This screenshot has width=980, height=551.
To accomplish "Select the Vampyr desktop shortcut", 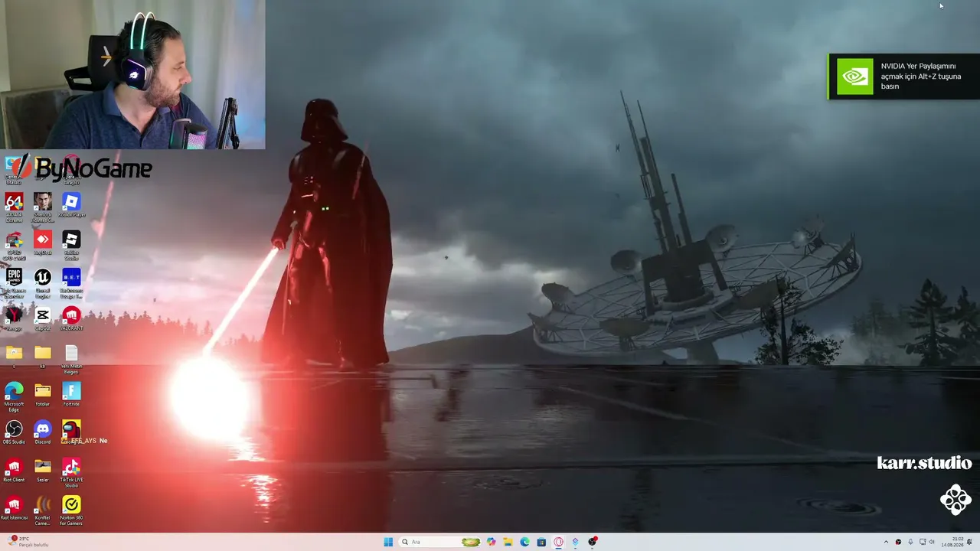I will point(14,318).
